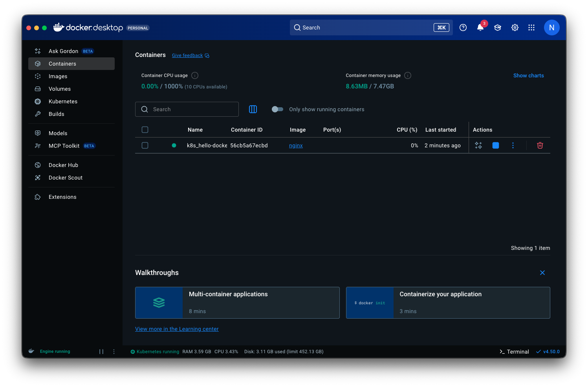Viewport: 588px width, 387px height.
Task: Open engine options menu in status bar
Action: (x=114, y=352)
